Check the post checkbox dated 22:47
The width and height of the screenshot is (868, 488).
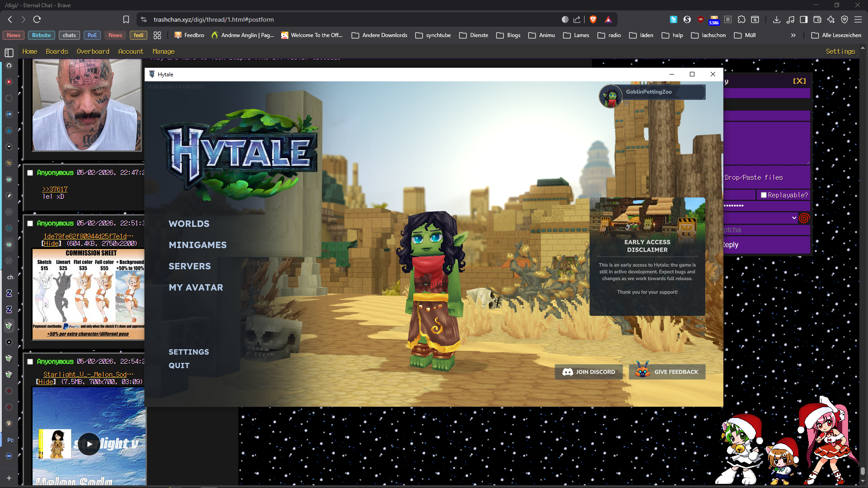coord(30,173)
